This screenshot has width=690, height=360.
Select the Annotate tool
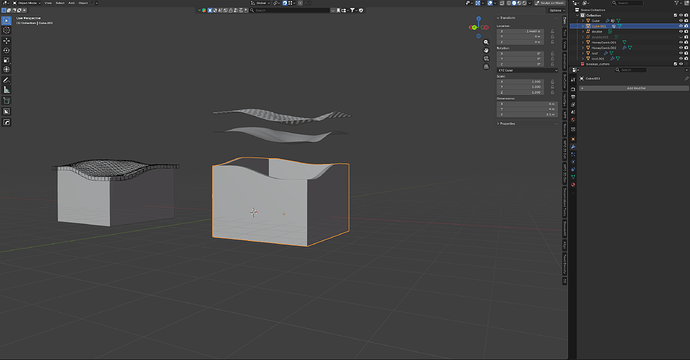point(6,80)
